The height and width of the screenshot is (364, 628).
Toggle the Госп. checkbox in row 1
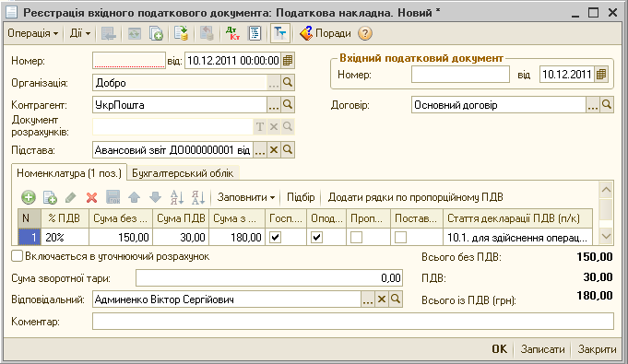tap(275, 238)
